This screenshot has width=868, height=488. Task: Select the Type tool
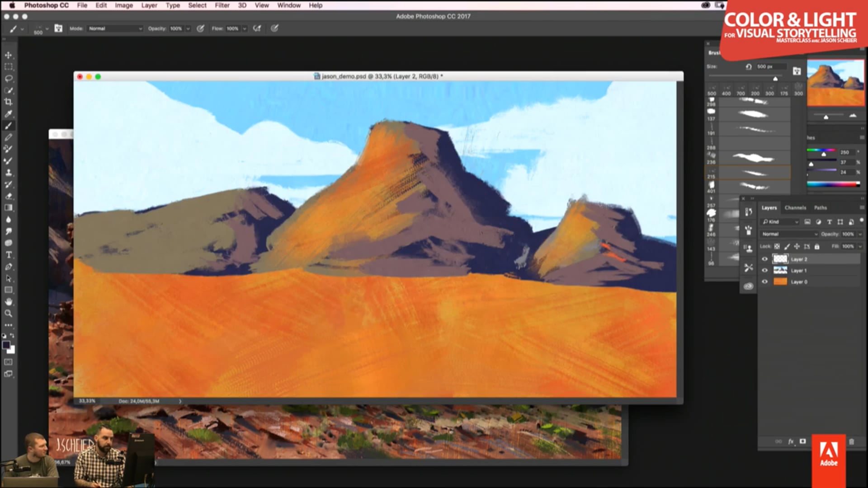[9, 254]
